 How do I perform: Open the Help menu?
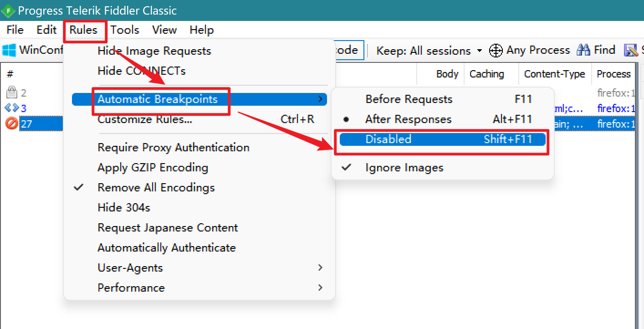click(x=202, y=30)
